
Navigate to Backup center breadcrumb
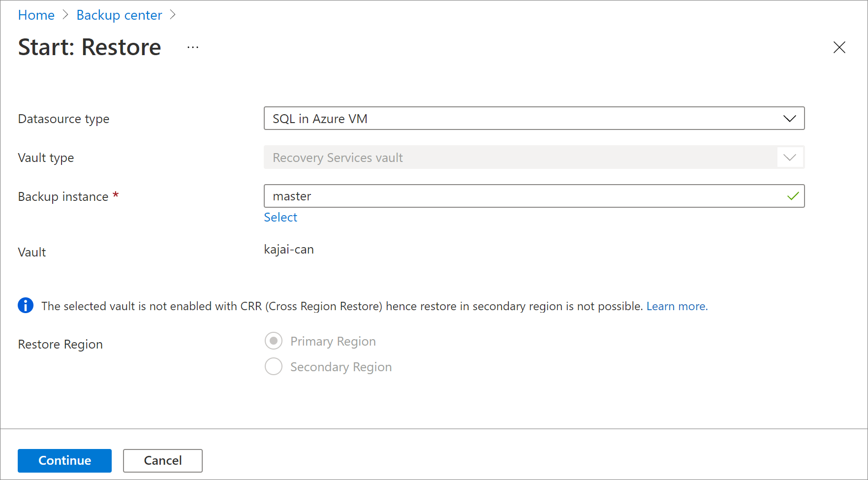119,15
